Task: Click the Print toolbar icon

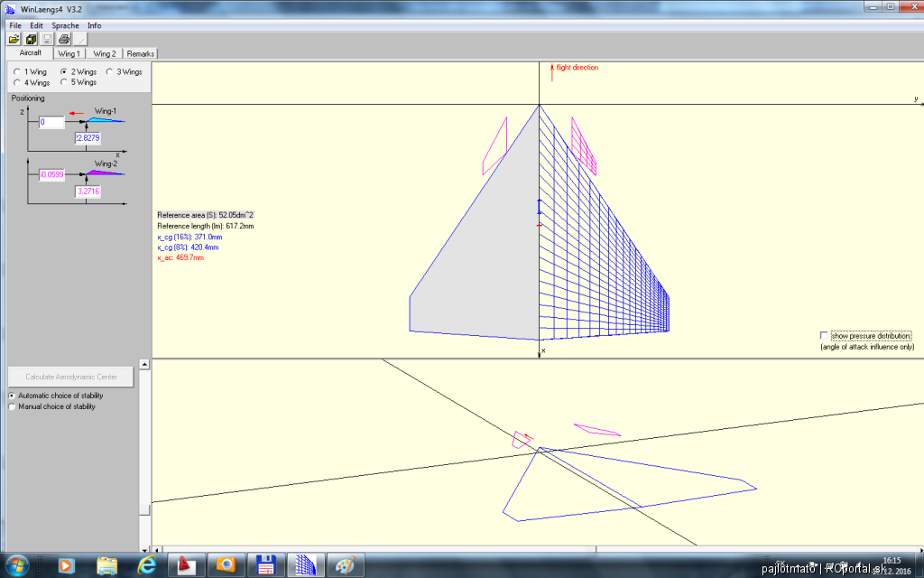Action: point(64,40)
